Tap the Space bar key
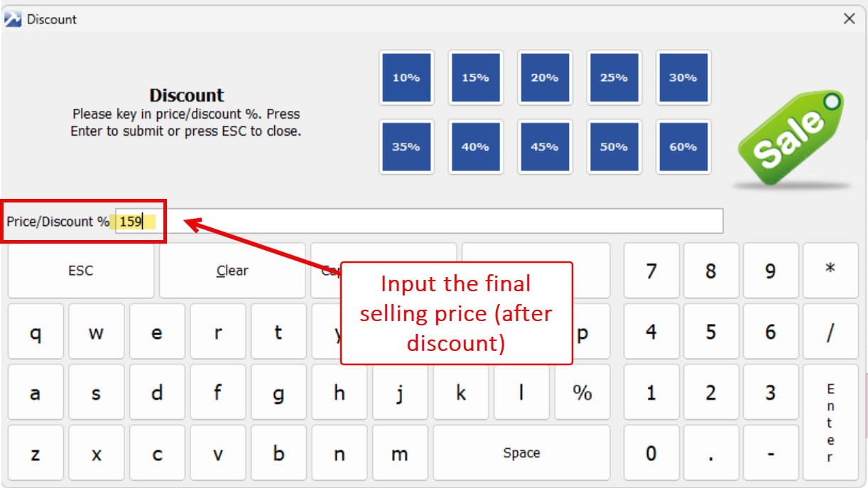Viewport: 868px width, 488px height. click(x=521, y=453)
